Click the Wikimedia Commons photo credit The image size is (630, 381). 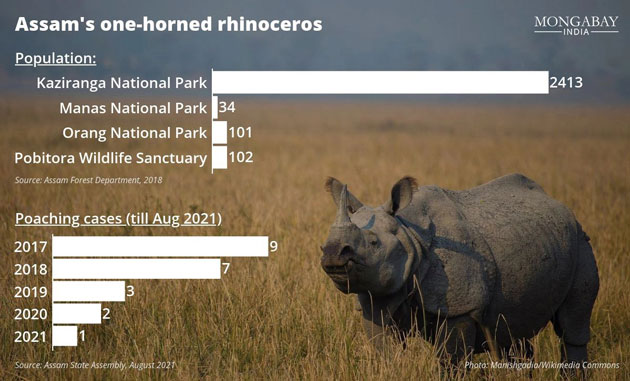pyautogui.click(x=542, y=365)
